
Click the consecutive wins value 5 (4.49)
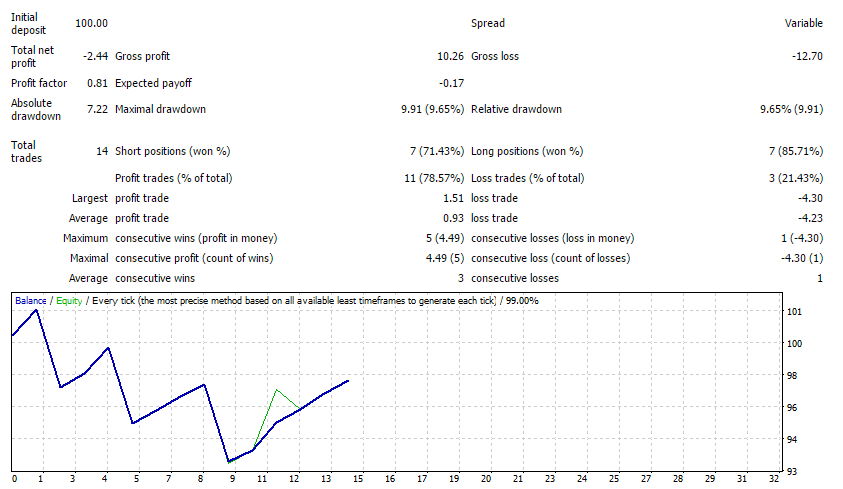coord(445,238)
